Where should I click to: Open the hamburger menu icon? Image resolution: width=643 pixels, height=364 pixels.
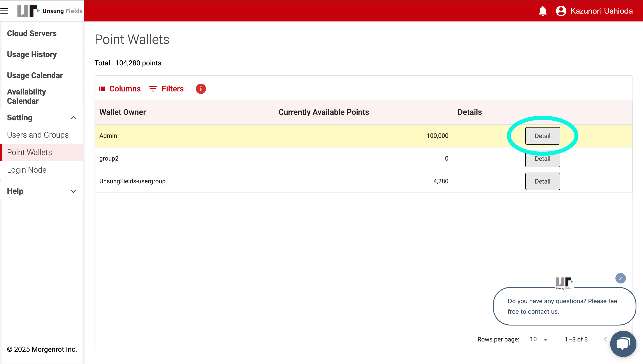[x=5, y=11]
